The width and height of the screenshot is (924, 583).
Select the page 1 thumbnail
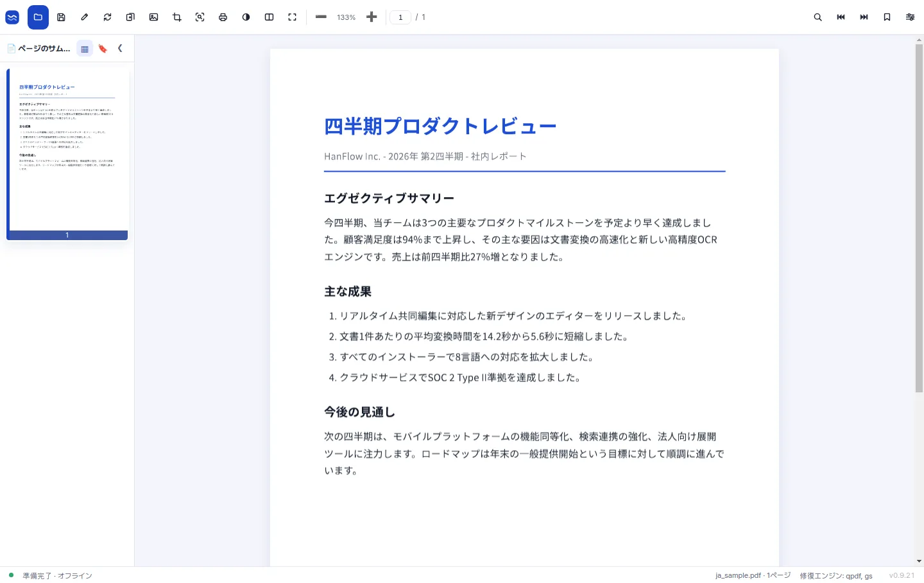67,154
